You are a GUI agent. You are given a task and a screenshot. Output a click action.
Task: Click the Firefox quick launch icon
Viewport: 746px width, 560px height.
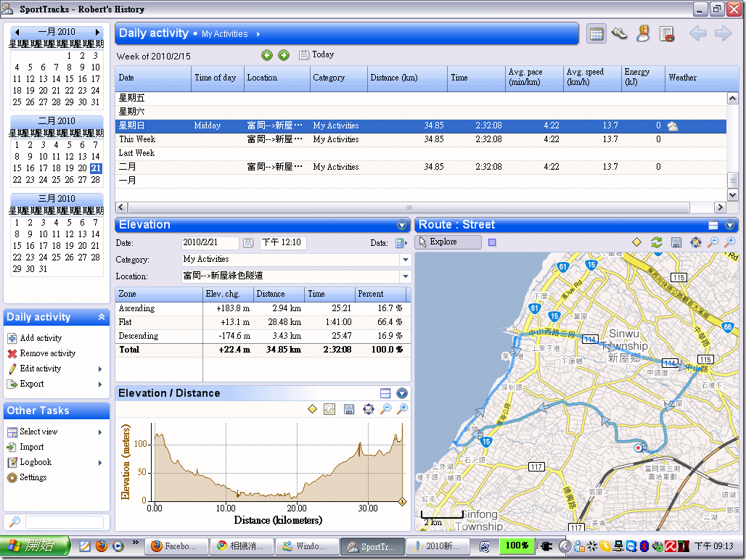[x=102, y=545]
